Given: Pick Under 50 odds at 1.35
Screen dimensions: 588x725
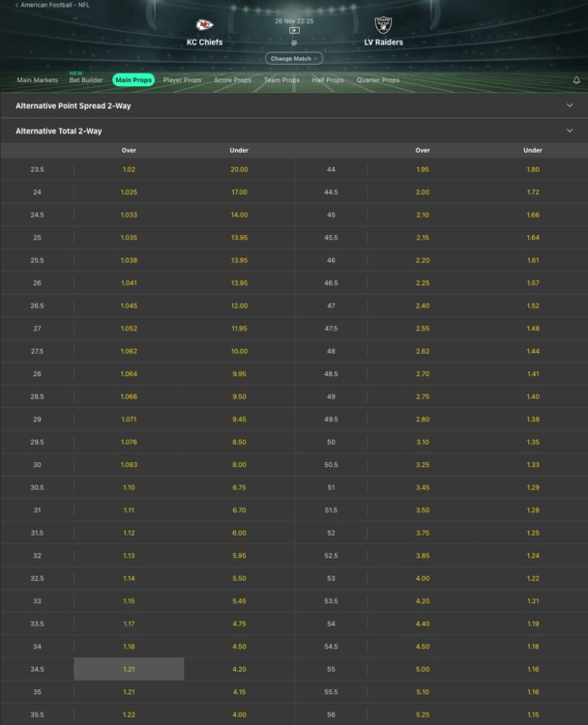Looking at the screenshot, I should [x=533, y=442].
